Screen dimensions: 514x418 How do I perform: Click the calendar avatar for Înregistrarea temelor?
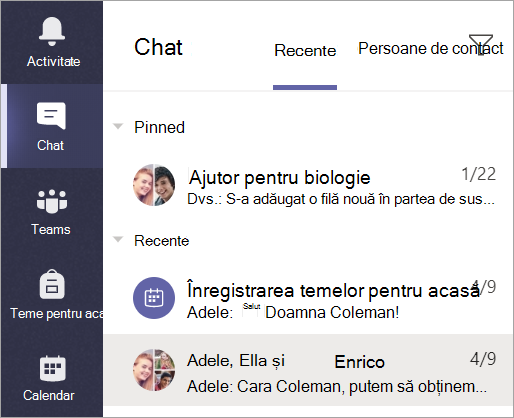tap(154, 298)
